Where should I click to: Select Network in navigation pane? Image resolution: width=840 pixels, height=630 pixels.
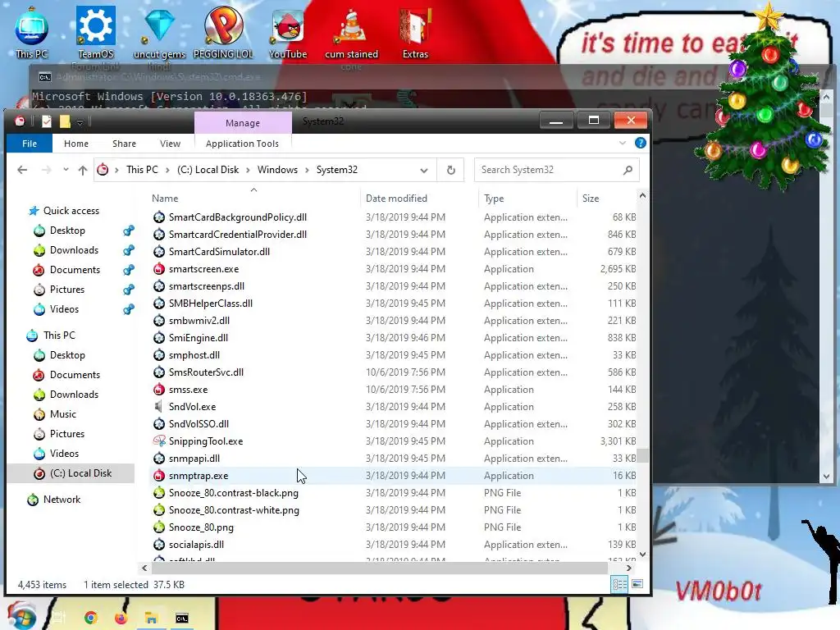coord(62,500)
